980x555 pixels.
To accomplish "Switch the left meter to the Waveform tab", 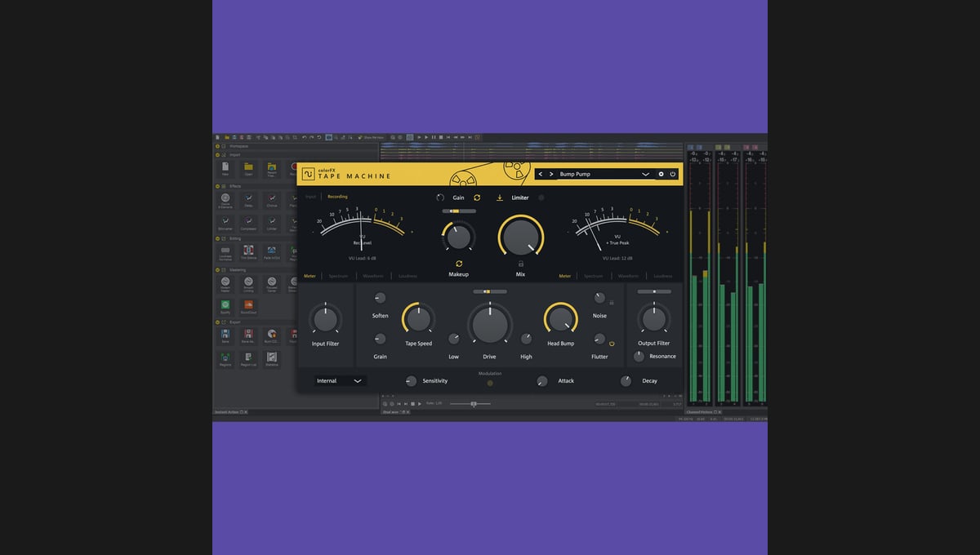I will [373, 276].
